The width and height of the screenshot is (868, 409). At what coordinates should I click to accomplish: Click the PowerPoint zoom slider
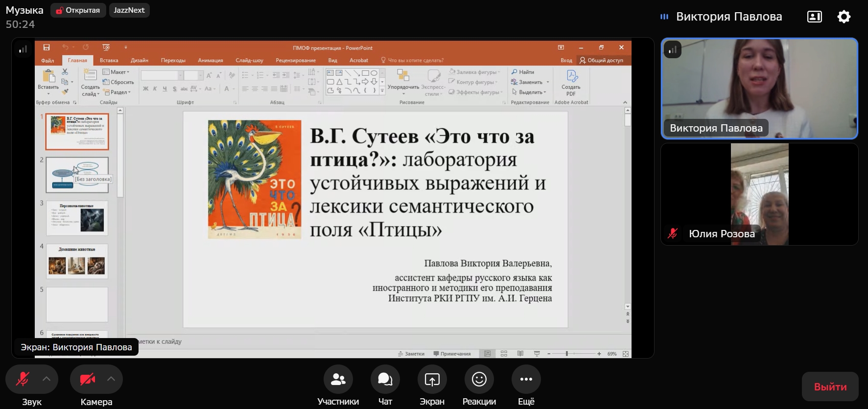point(567,354)
